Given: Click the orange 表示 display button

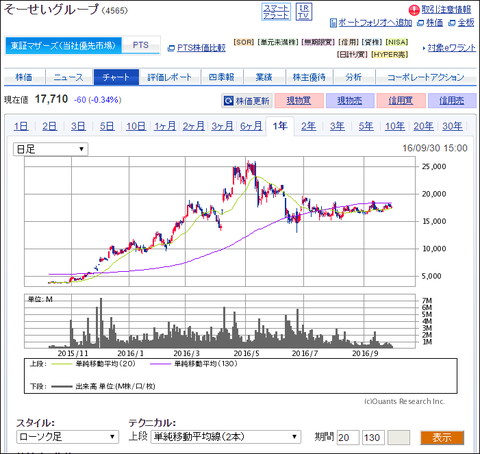Looking at the screenshot, I should (442, 437).
